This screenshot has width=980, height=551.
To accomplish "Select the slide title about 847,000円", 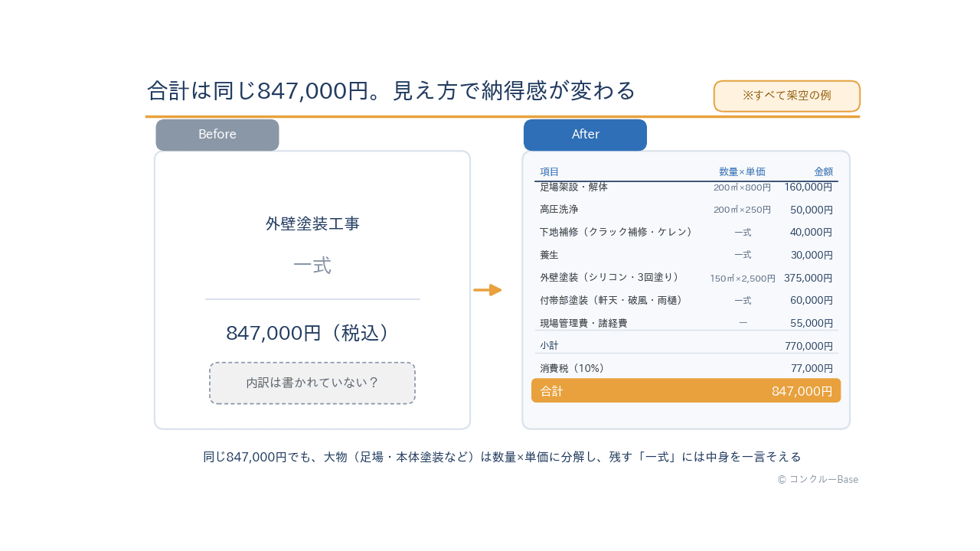I will 391,90.
